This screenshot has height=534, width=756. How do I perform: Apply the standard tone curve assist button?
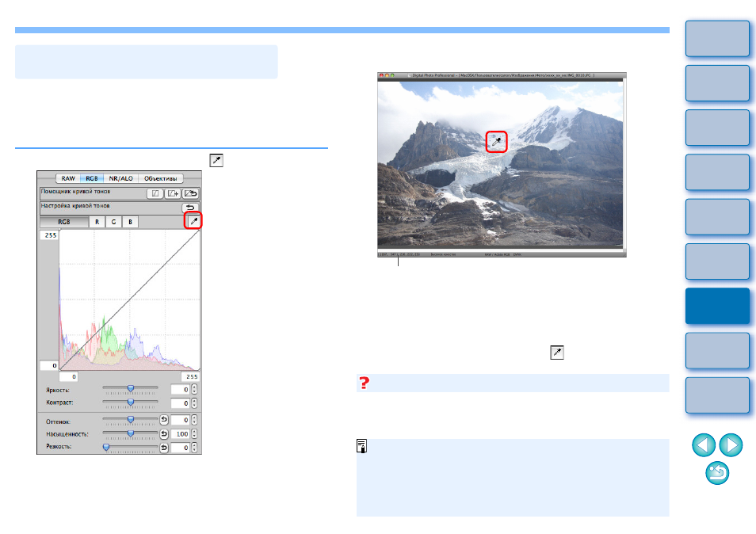point(155,193)
